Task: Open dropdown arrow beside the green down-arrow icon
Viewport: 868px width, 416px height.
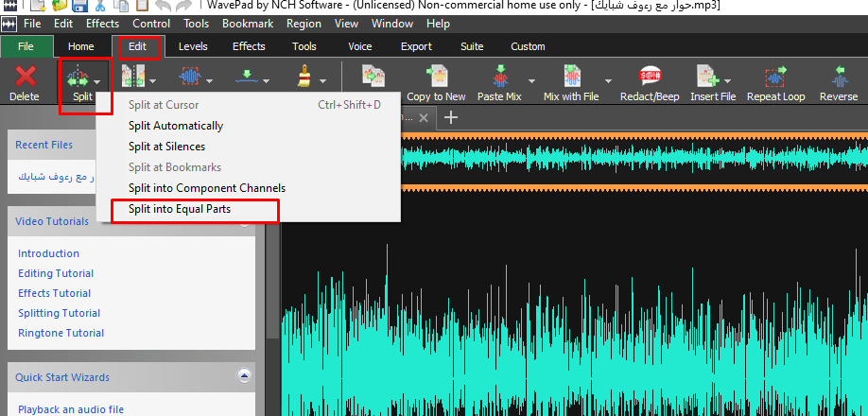Action: [x=267, y=81]
